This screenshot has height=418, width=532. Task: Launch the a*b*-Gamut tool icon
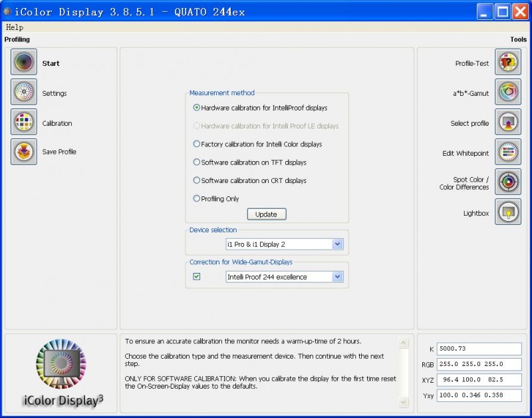point(508,93)
